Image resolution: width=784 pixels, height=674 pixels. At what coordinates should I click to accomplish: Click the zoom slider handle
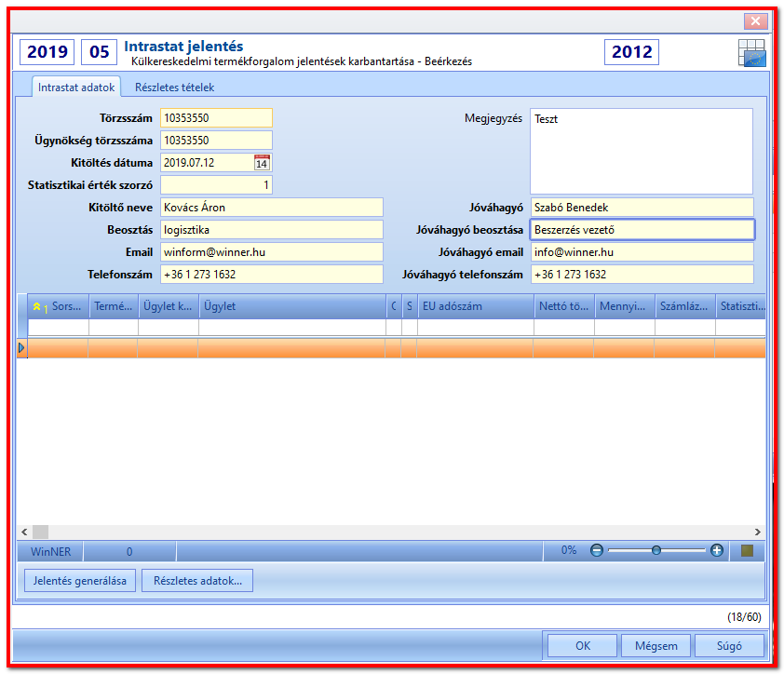click(656, 550)
